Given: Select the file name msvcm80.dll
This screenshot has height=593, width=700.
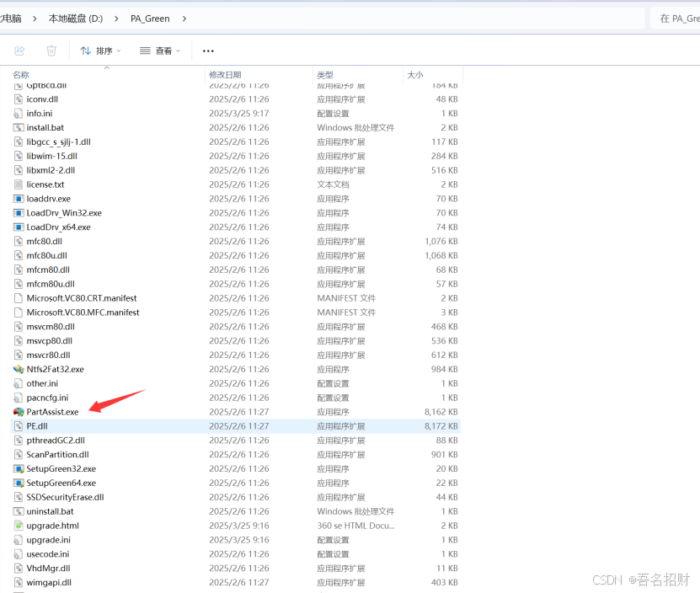Looking at the screenshot, I should pyautogui.click(x=51, y=327).
